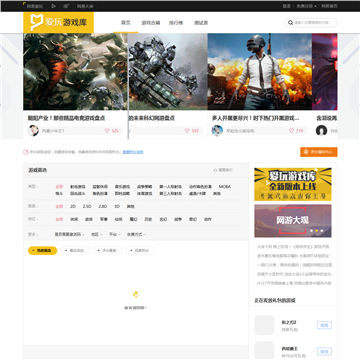
Task: Click the highlighted middle dot on the 网游大观 banner
Action: [316, 230]
